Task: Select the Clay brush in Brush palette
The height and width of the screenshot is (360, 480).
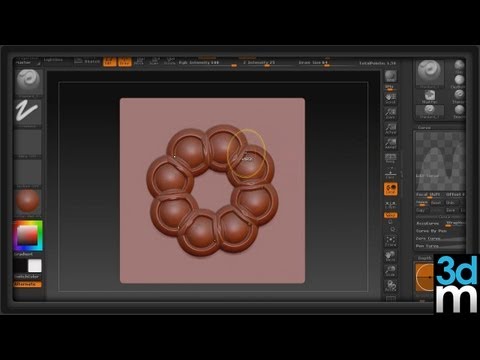Action: pos(459,67)
